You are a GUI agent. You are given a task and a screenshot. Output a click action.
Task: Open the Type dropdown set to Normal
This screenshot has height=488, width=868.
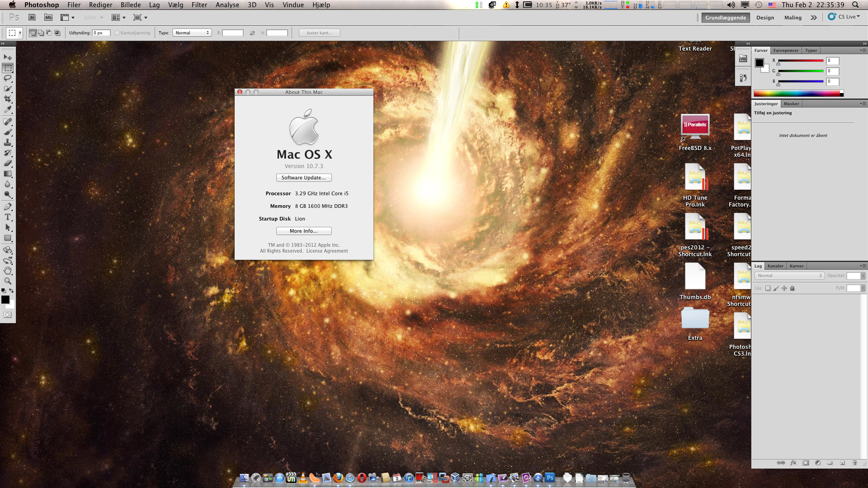coord(192,33)
